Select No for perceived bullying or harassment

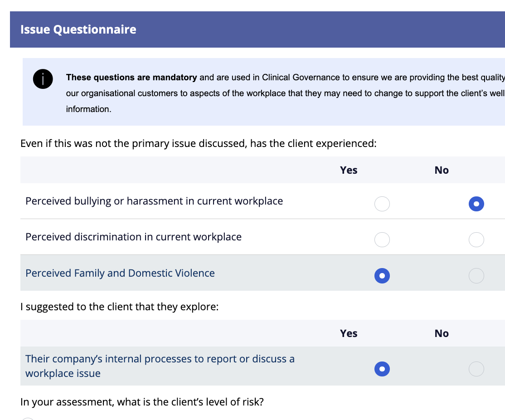tap(476, 204)
